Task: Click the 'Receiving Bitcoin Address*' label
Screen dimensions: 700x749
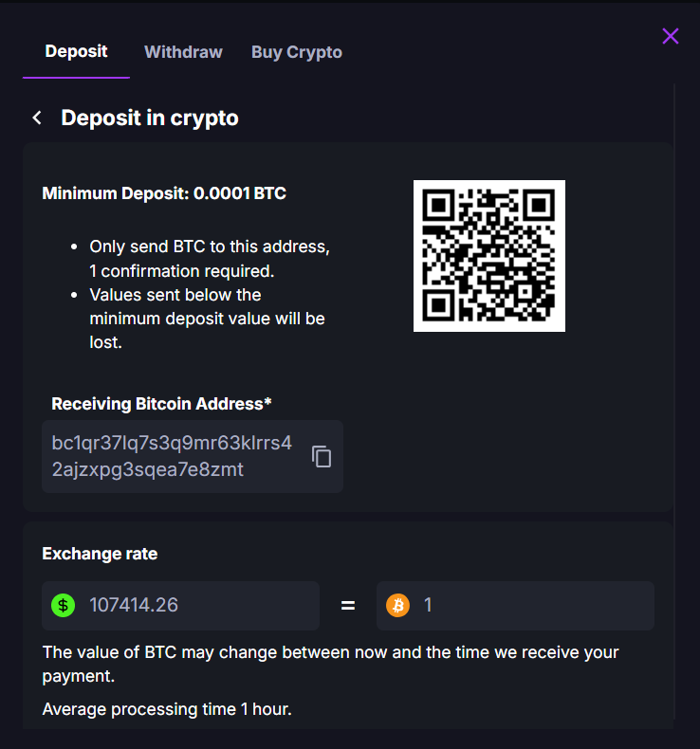Action: coord(161,404)
